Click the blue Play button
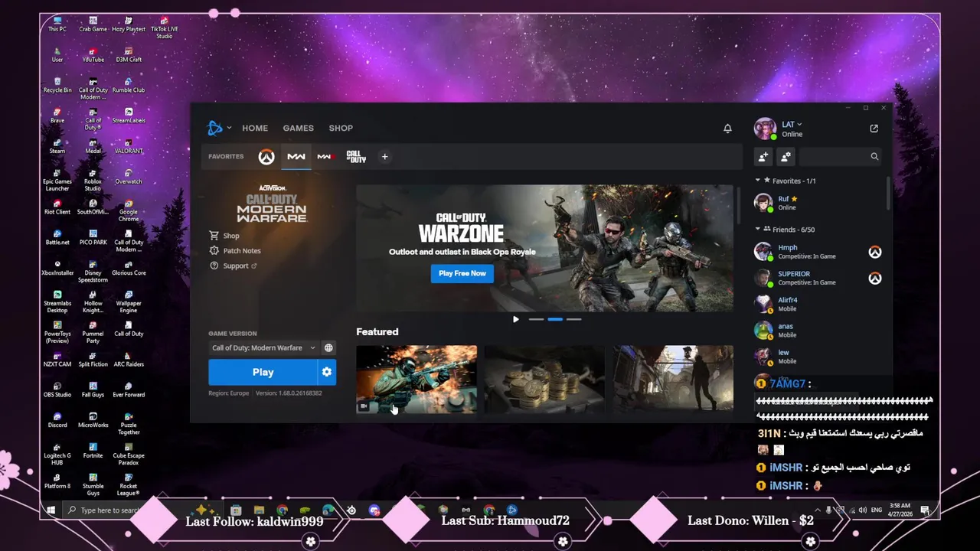The height and width of the screenshot is (551, 980). pyautogui.click(x=263, y=372)
